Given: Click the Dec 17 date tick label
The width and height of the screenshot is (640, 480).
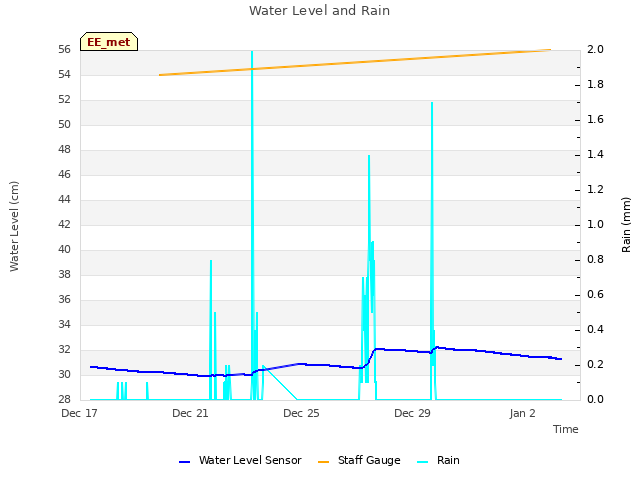Looking at the screenshot, I should pyautogui.click(x=79, y=413).
